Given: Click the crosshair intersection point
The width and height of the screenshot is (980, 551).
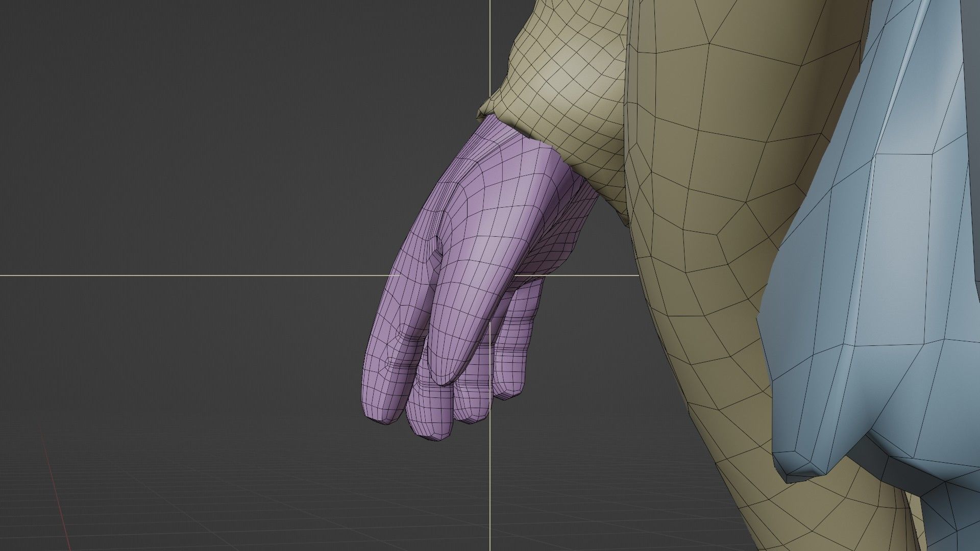Looking at the screenshot, I should (x=491, y=275).
